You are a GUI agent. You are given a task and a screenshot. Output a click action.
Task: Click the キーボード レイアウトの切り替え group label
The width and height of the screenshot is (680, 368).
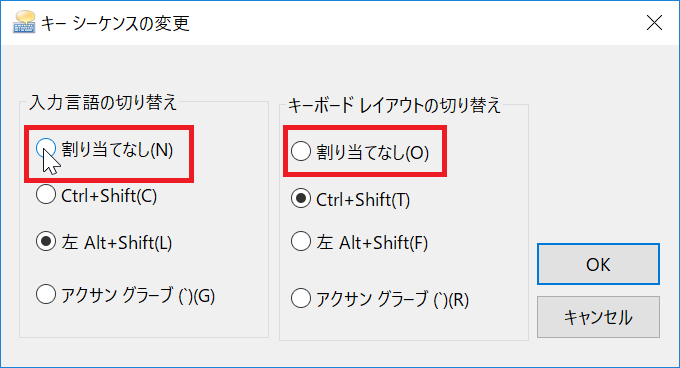point(394,105)
